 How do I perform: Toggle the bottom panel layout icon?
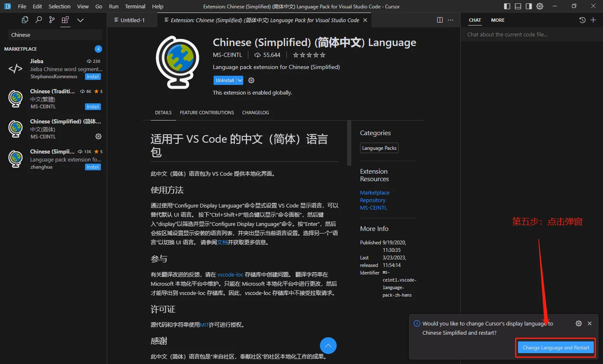(x=518, y=6)
